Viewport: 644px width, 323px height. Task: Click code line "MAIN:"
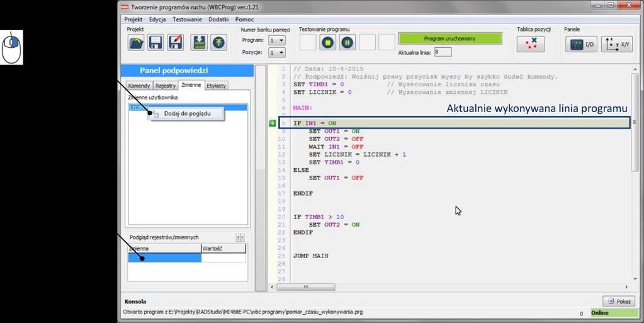point(303,108)
